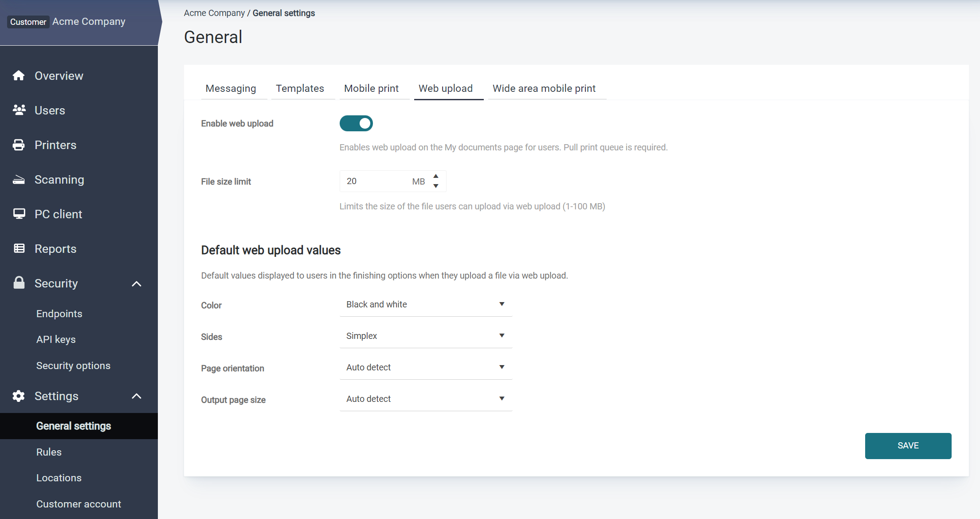Click the Scanning scanner icon
This screenshot has width=980, height=519.
click(19, 180)
